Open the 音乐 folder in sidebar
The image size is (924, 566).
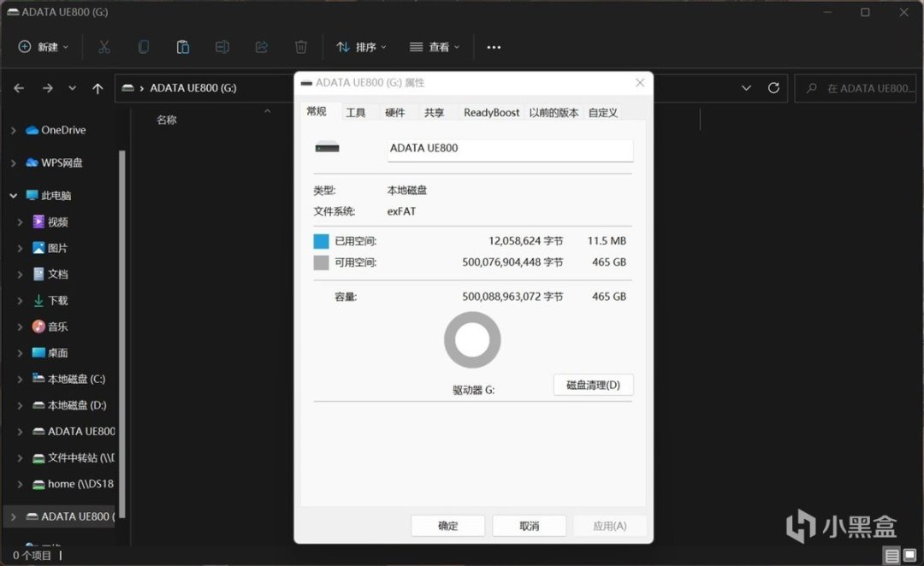[50, 327]
